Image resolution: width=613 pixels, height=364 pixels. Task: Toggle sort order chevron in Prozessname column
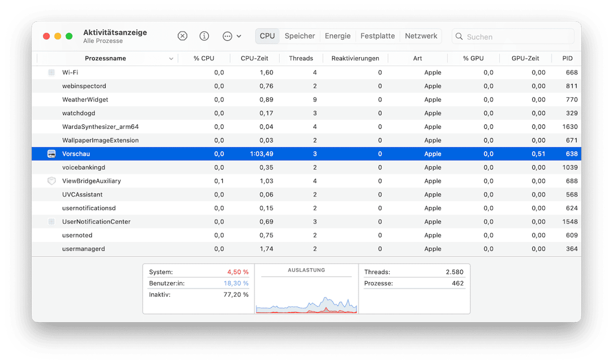click(171, 58)
